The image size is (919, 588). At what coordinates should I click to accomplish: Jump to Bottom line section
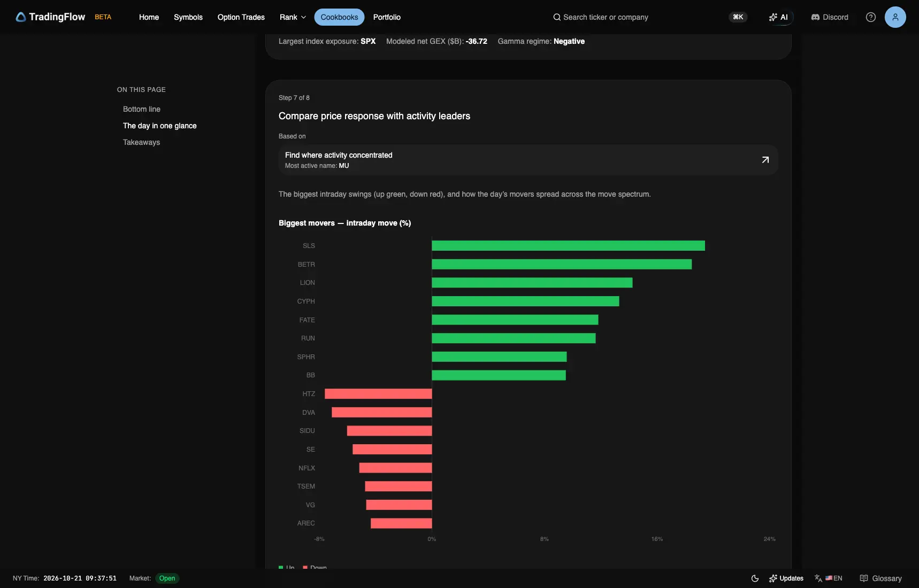(x=142, y=109)
